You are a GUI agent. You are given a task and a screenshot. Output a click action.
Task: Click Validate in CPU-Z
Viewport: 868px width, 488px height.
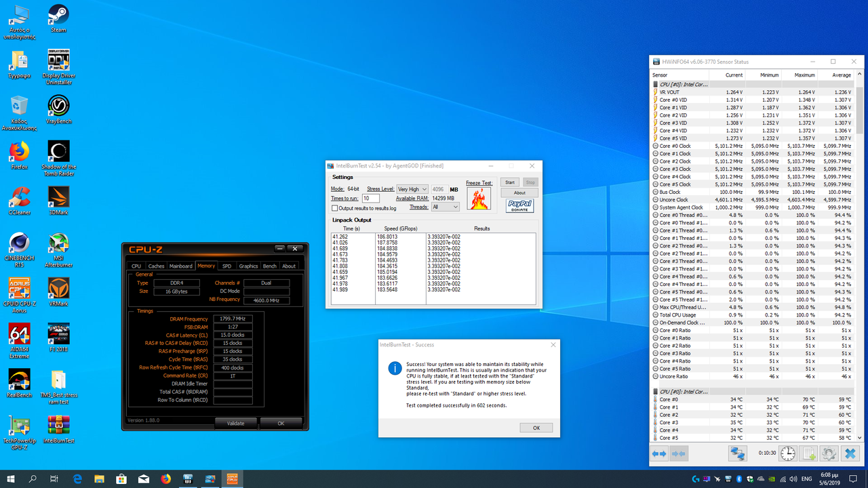pos(235,423)
